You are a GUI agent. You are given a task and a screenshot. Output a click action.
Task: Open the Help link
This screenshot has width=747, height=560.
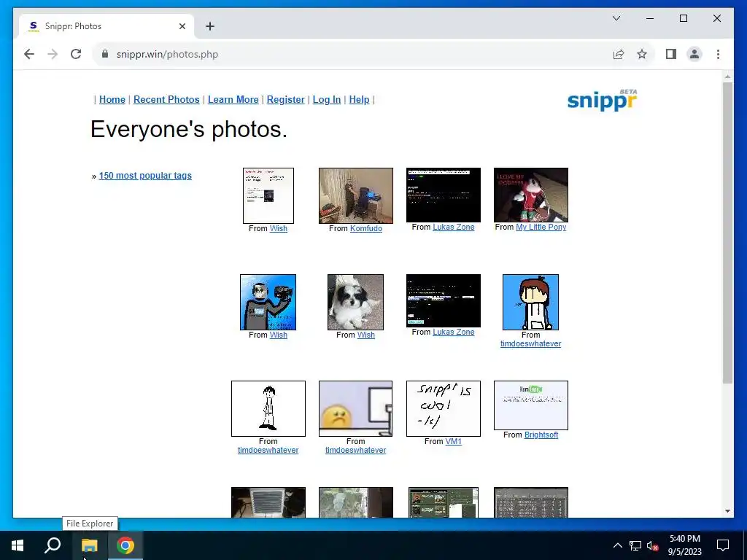coord(359,99)
